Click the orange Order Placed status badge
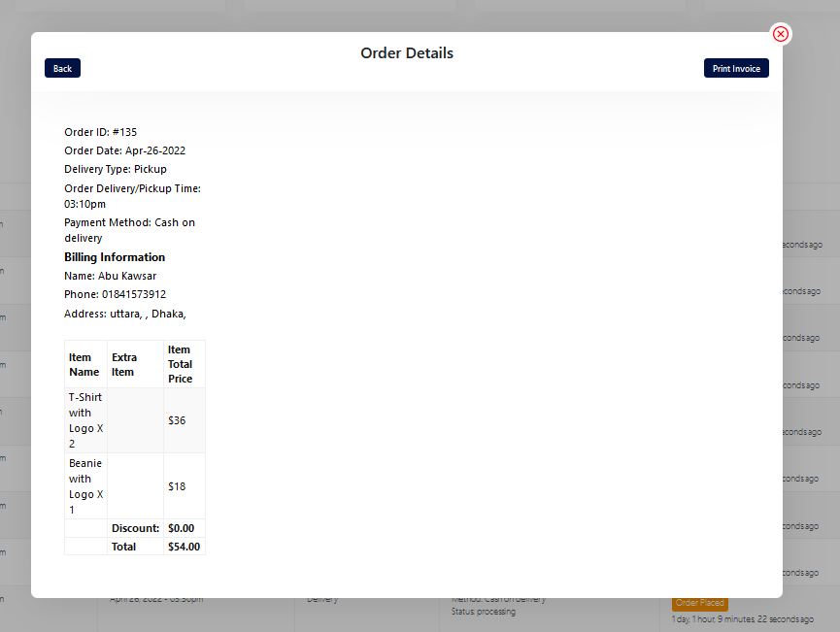This screenshot has width=840, height=632. [x=699, y=603]
